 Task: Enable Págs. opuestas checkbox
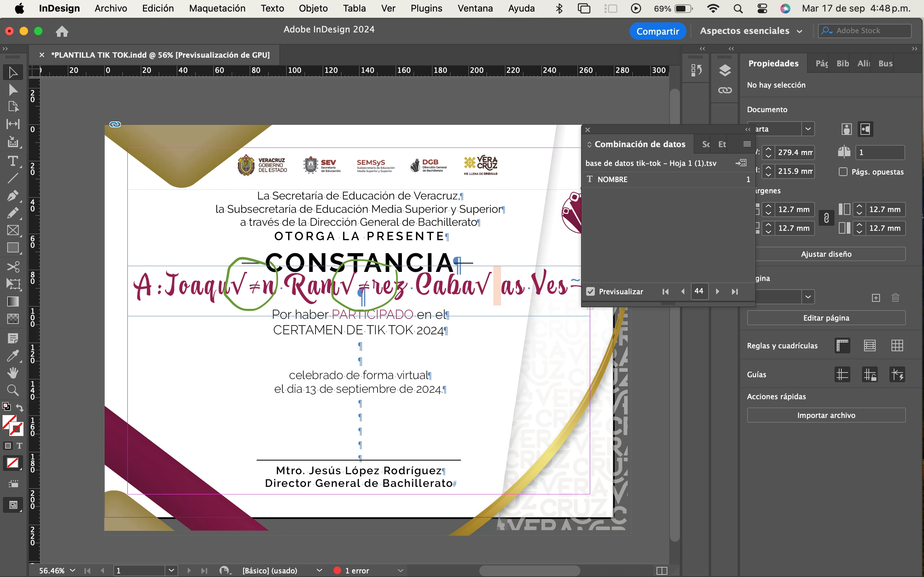point(843,172)
